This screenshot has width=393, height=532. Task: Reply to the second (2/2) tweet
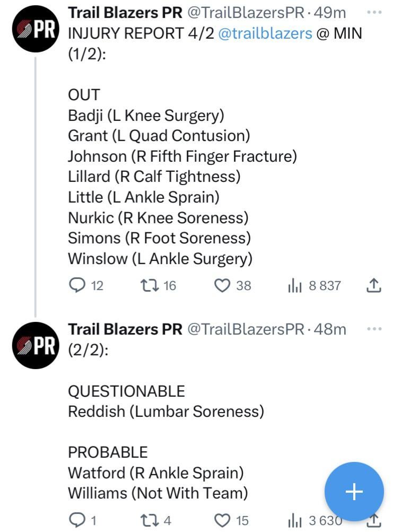[78, 520]
